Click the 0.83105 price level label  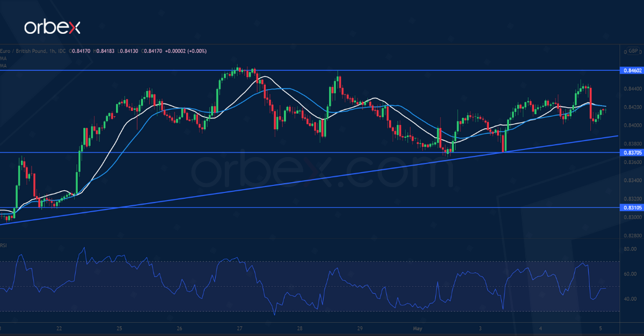tap(630, 207)
